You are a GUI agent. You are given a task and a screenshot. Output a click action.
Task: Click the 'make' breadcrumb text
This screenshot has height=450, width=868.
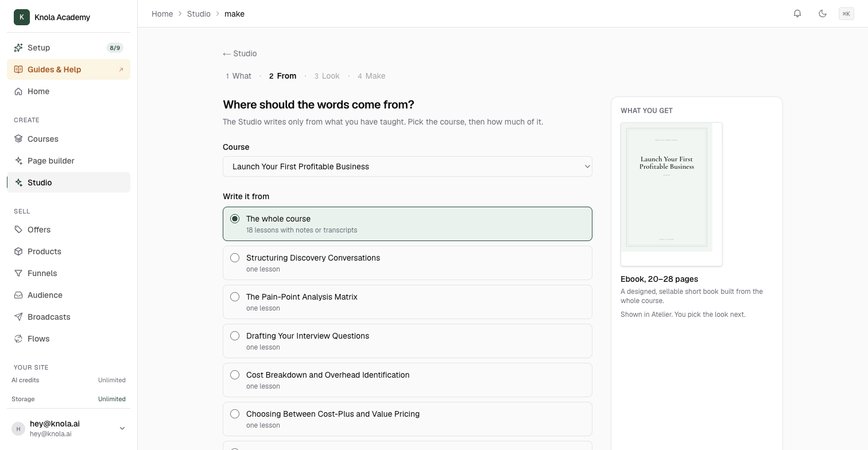(234, 14)
